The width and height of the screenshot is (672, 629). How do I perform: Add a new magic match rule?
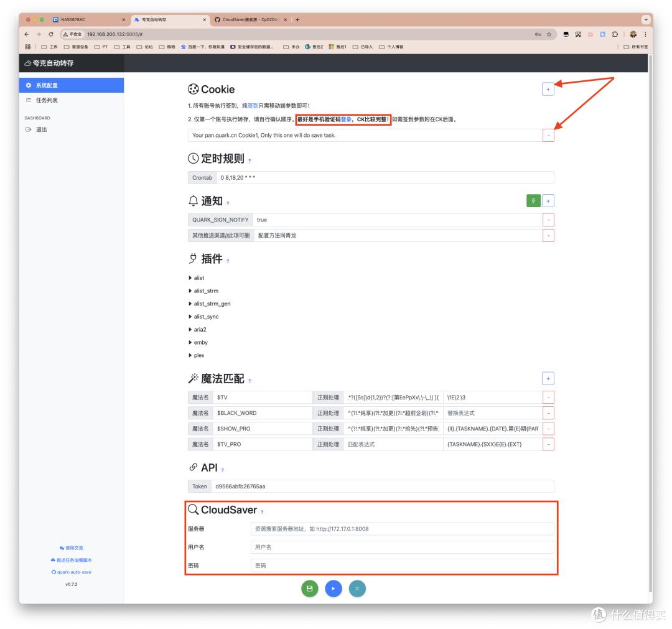pyautogui.click(x=548, y=378)
